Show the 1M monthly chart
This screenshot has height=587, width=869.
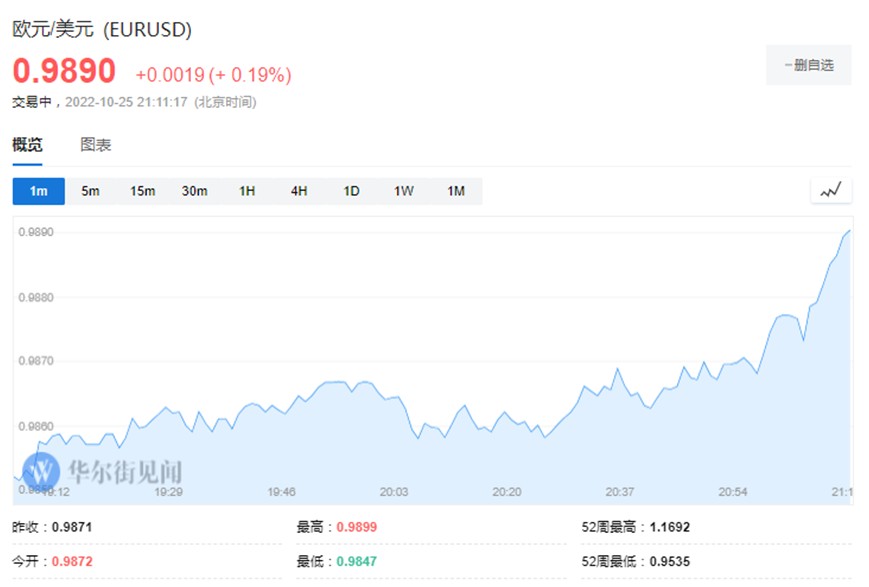[x=456, y=191]
